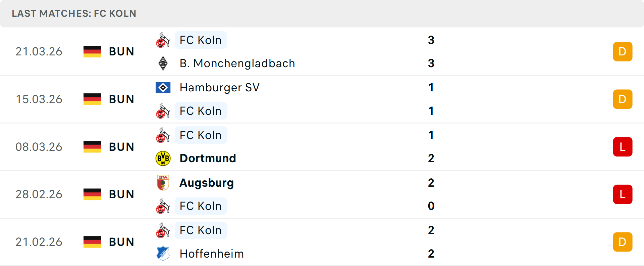Viewport: 644px width, 266px height.
Task: Click FC Koln crest in Monchengladbach match
Action: [x=163, y=40]
